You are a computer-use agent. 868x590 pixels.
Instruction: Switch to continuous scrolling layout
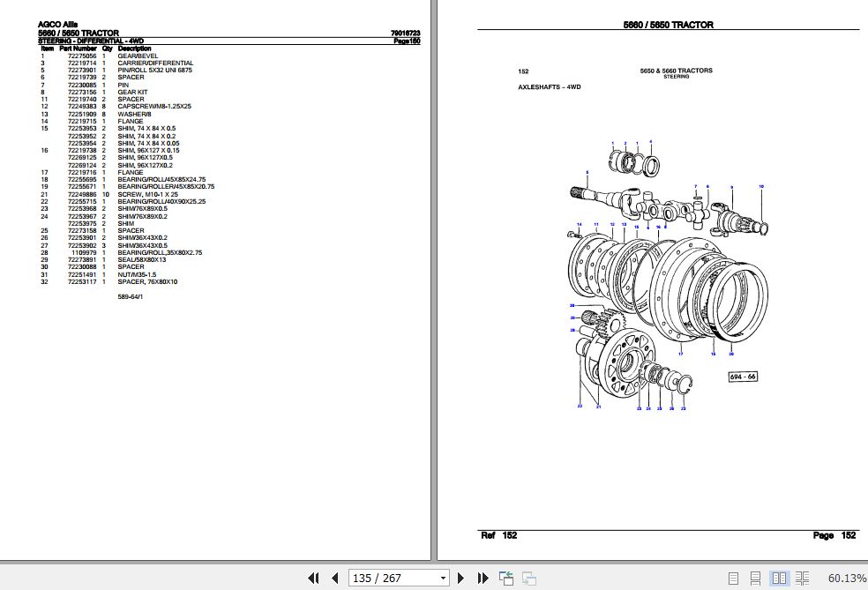(755, 578)
